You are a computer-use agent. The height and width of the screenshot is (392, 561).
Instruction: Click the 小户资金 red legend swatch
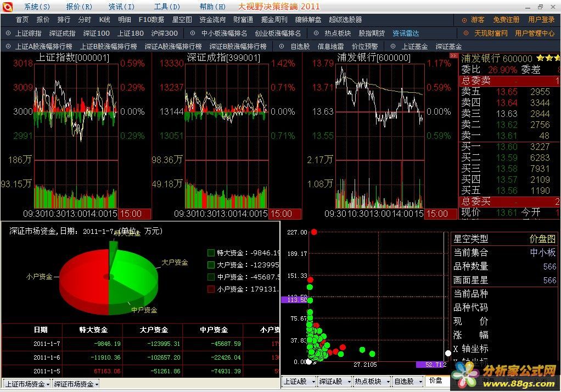pyautogui.click(x=211, y=289)
